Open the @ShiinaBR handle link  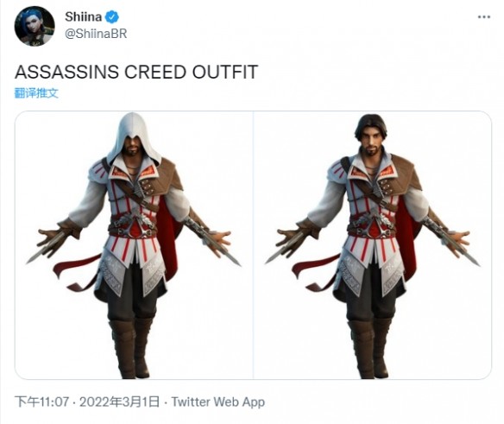[96, 34]
